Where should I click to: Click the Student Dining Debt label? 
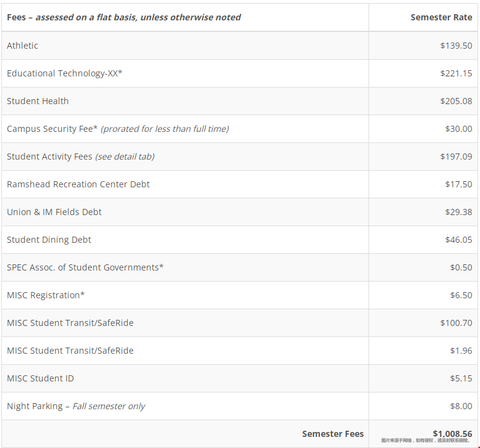pyautogui.click(x=49, y=240)
